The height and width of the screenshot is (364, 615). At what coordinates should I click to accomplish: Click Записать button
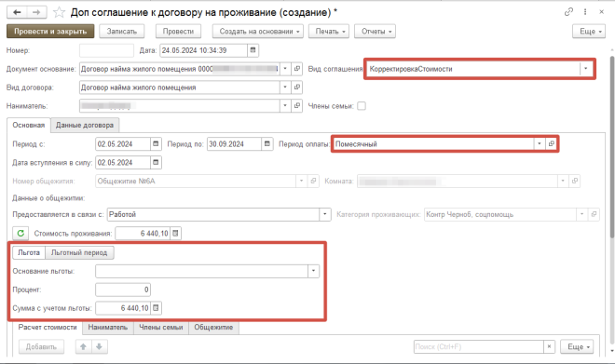[x=121, y=32]
